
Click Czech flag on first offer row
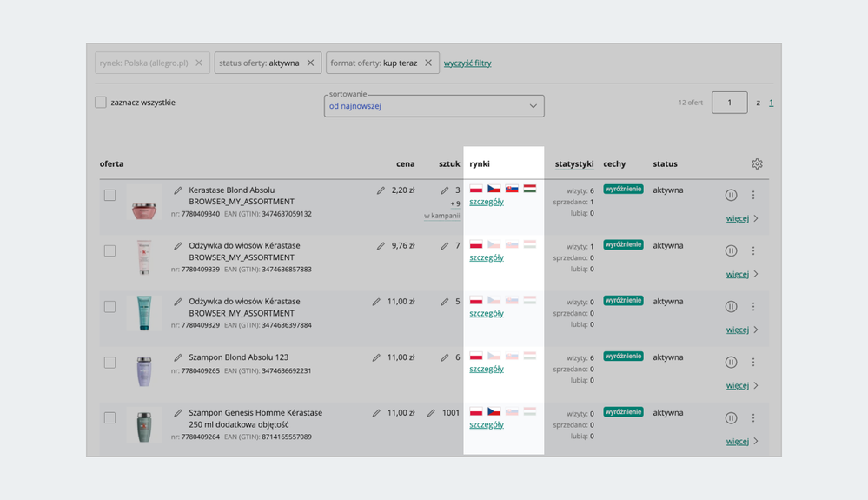[x=494, y=189]
